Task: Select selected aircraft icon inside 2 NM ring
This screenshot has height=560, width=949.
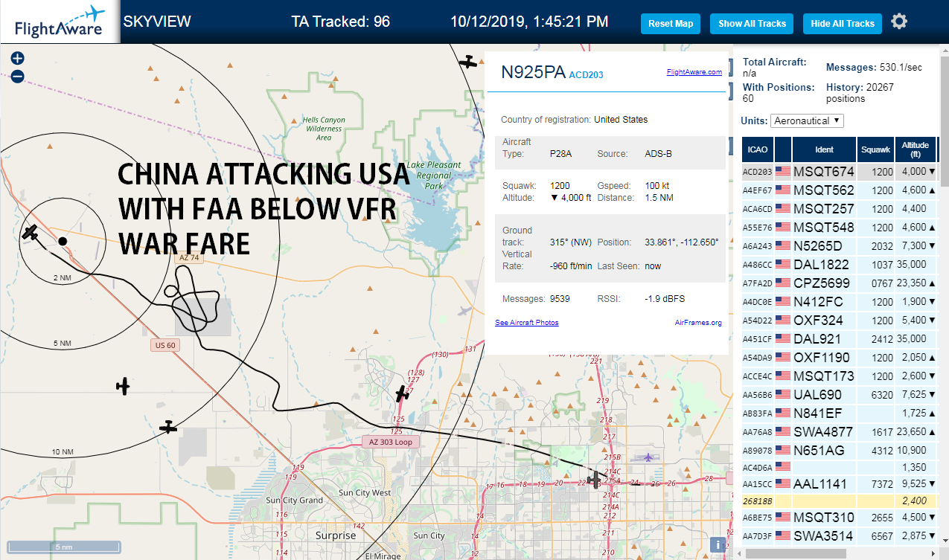Action: (x=31, y=233)
